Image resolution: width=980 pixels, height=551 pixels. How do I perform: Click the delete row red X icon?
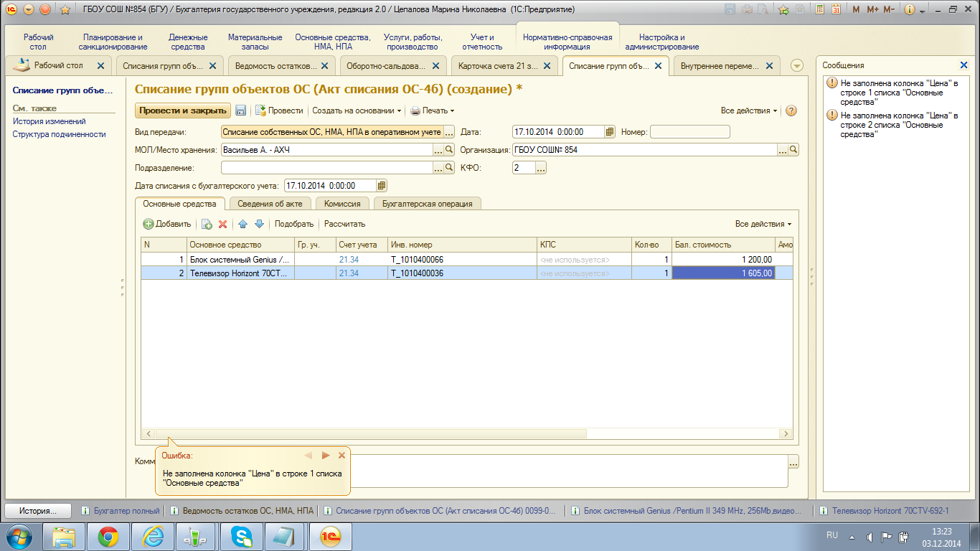coord(222,224)
